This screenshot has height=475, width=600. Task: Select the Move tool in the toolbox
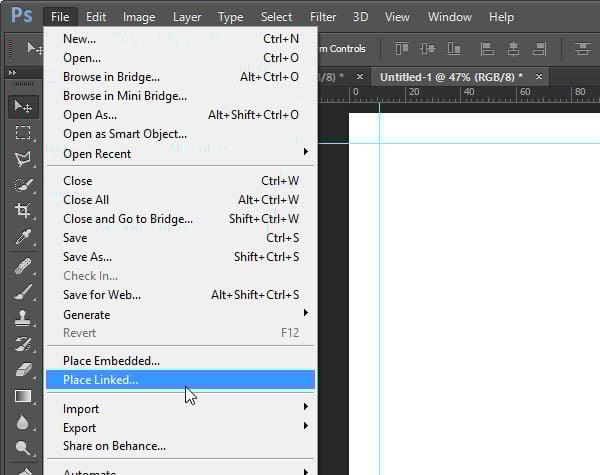[23, 106]
